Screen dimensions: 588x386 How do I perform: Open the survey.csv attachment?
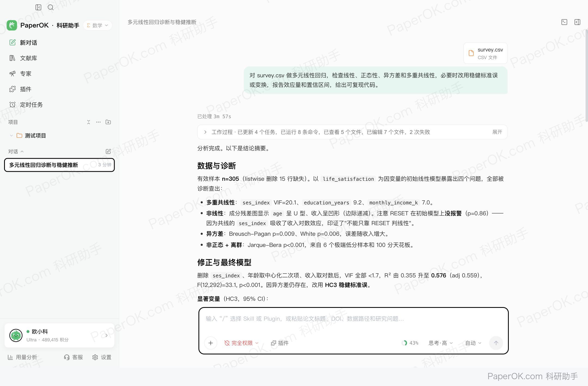pyautogui.click(x=485, y=53)
